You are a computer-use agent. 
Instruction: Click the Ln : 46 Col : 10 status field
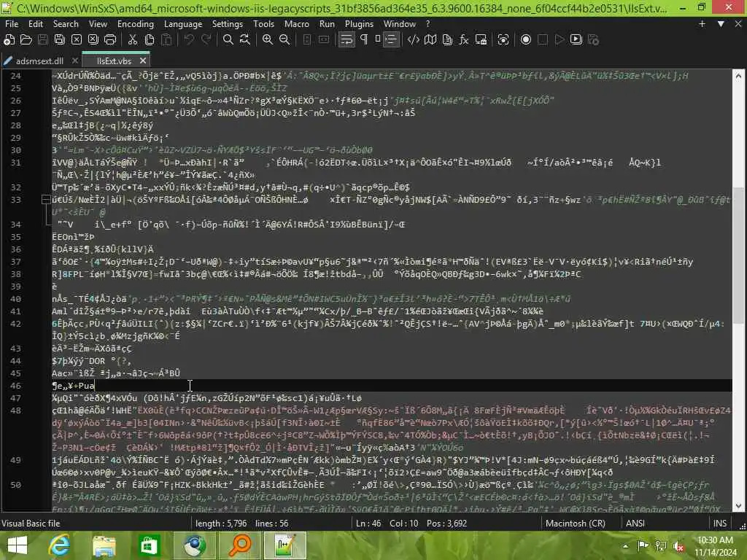click(387, 524)
